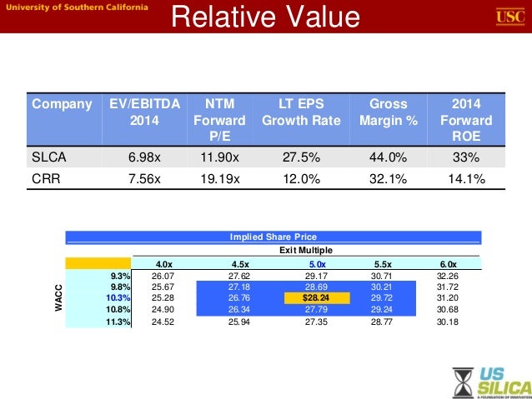The height and width of the screenshot is (399, 532).
Task: Click the 'Company' column header
Action: point(62,104)
